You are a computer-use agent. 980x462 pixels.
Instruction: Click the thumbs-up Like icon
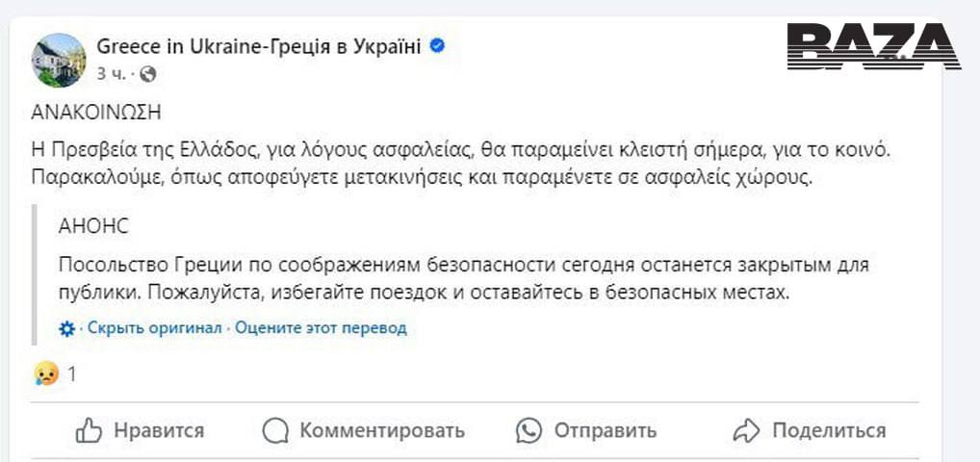(89, 430)
